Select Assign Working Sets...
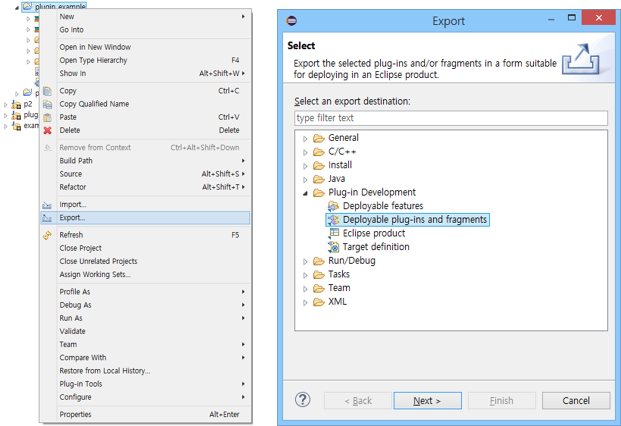 pos(145,274)
